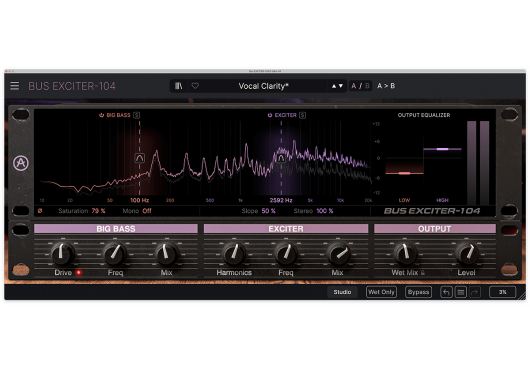Click Slope value 50 %
This screenshot has height=371, width=530.
(x=268, y=211)
